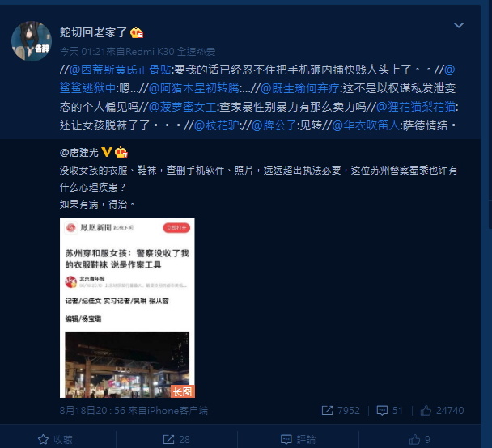Image resolution: width=492 pixels, height=448 pixels.
Task: Repost this weibo with 28 forwards
Action: click(176, 439)
